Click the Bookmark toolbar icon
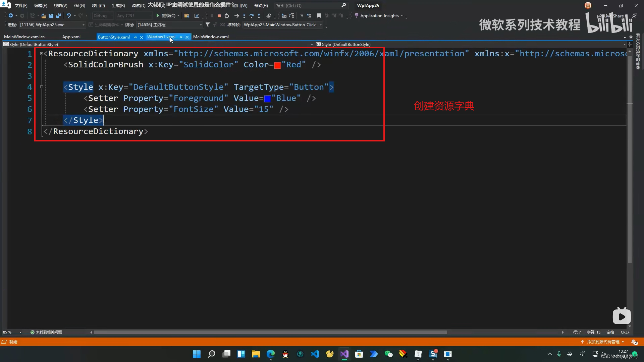The image size is (644, 362). pyautogui.click(x=319, y=16)
